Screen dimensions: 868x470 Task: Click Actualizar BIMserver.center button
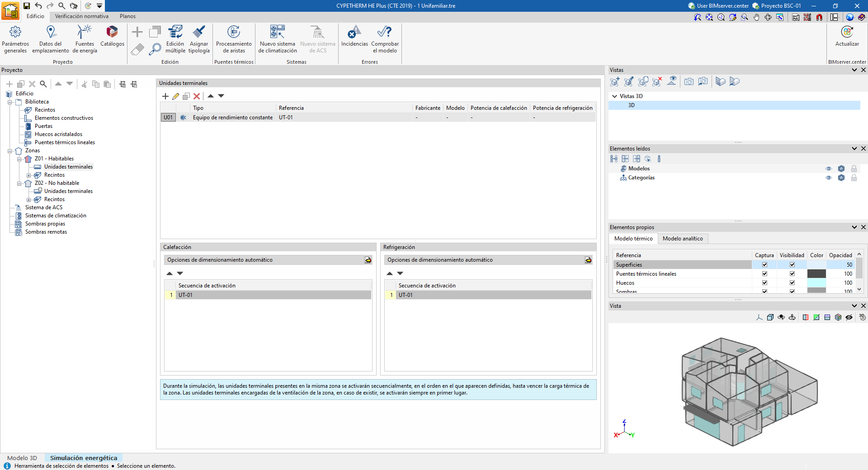pyautogui.click(x=847, y=36)
